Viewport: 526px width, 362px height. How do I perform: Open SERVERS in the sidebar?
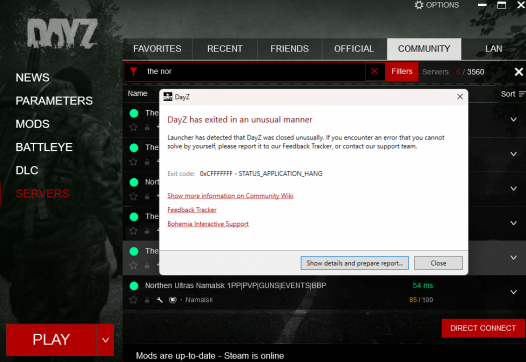[x=43, y=194]
